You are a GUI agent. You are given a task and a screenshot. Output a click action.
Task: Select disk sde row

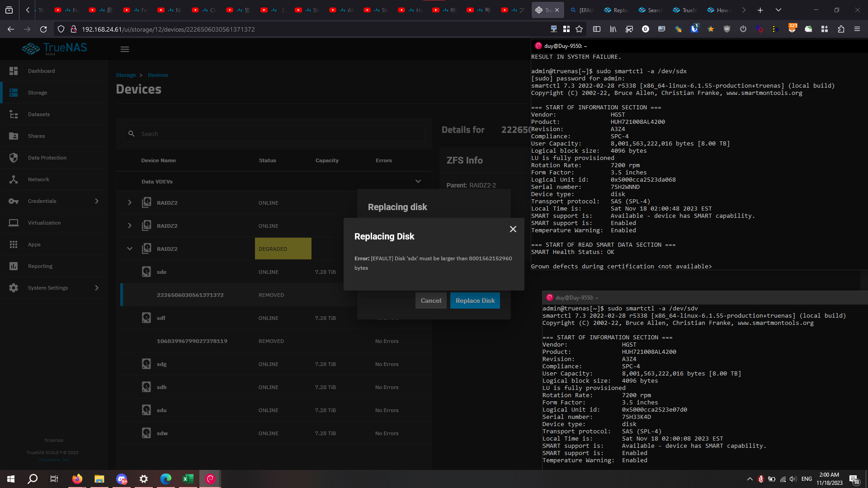click(x=274, y=272)
